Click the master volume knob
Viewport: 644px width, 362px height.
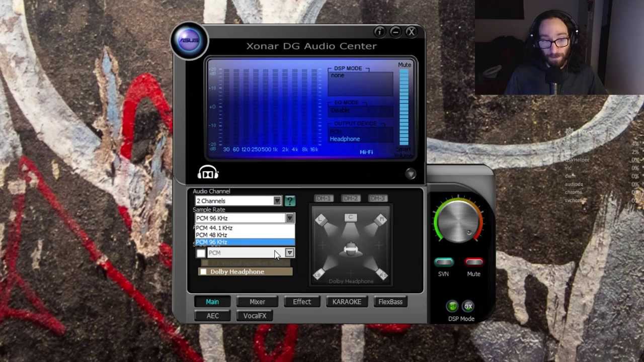pyautogui.click(x=457, y=221)
